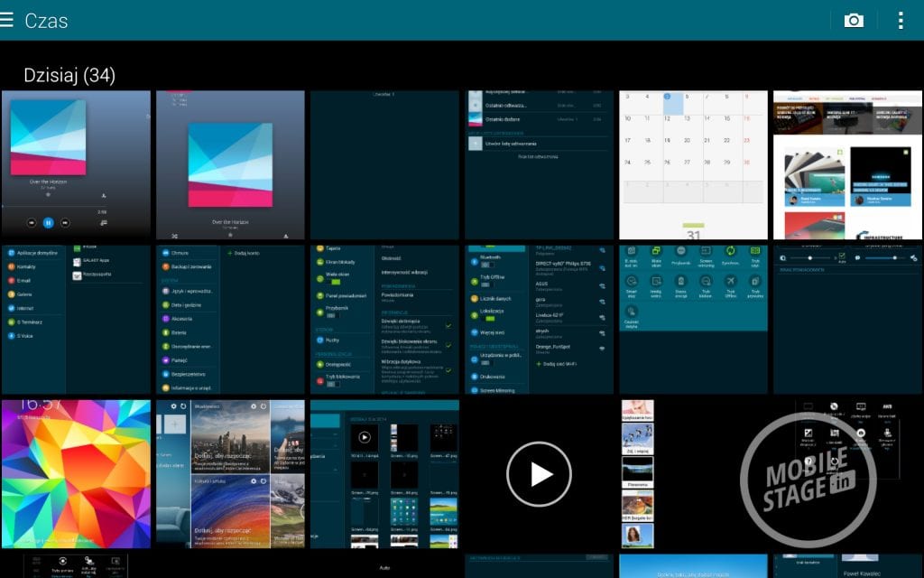
Task: Select the Dzisiaj (34) group header
Action: [x=69, y=75]
